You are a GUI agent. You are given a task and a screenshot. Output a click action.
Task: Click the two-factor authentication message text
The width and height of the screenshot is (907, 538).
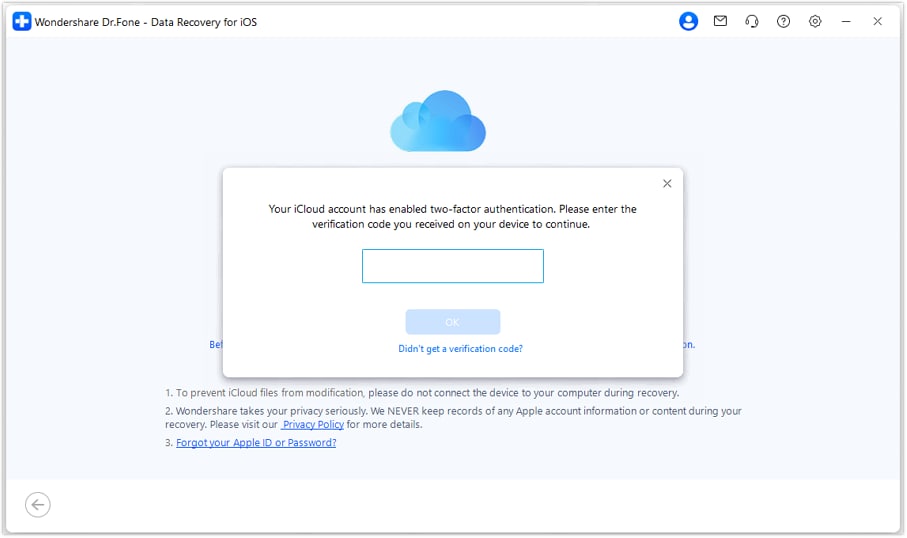pos(452,216)
